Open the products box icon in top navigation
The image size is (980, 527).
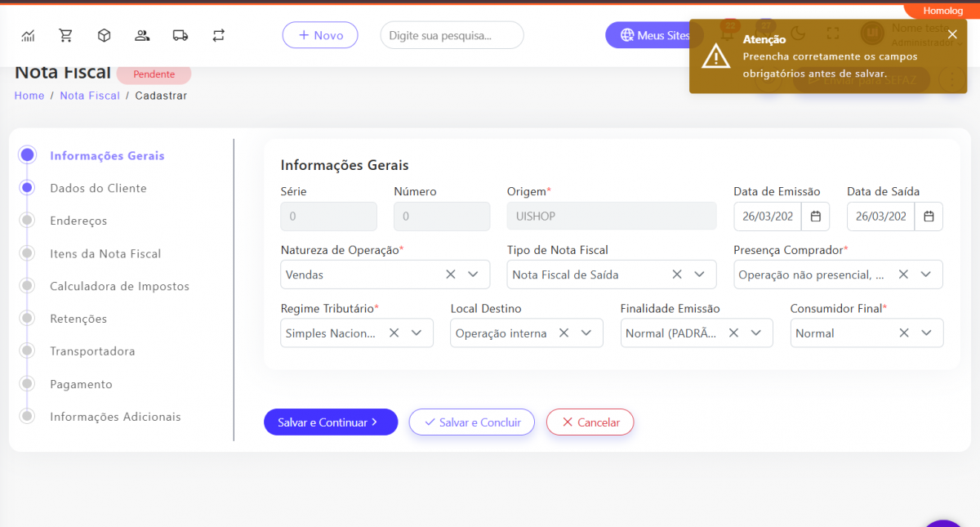point(104,35)
